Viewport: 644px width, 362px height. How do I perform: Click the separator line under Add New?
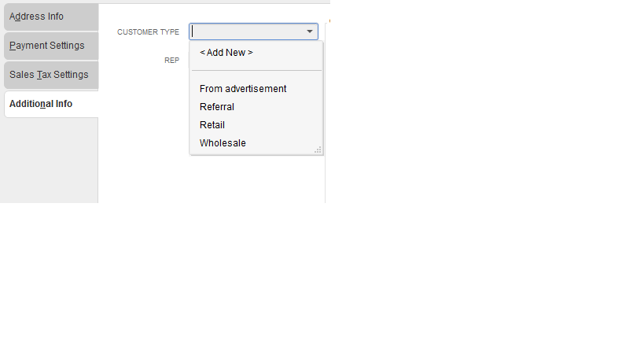[256, 71]
